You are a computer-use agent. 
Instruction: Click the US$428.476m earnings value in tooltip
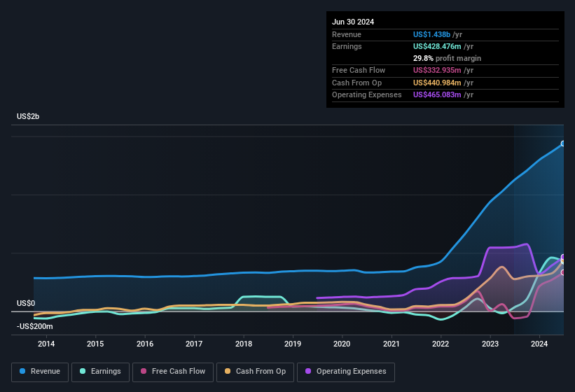point(438,46)
